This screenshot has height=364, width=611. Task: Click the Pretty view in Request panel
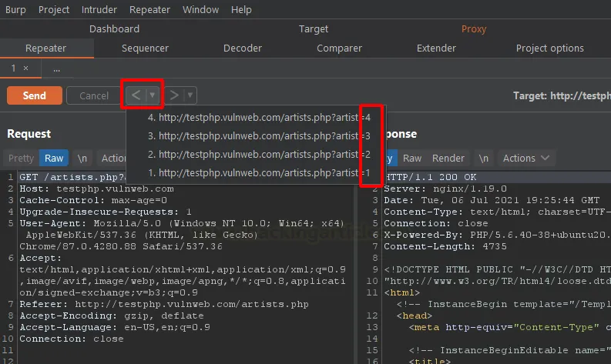[x=22, y=158]
